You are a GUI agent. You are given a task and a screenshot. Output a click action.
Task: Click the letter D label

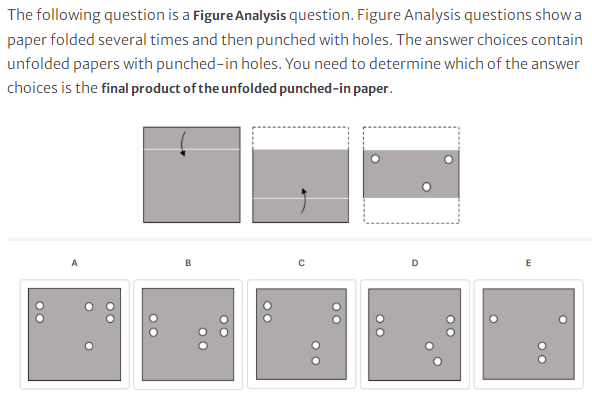click(x=415, y=263)
